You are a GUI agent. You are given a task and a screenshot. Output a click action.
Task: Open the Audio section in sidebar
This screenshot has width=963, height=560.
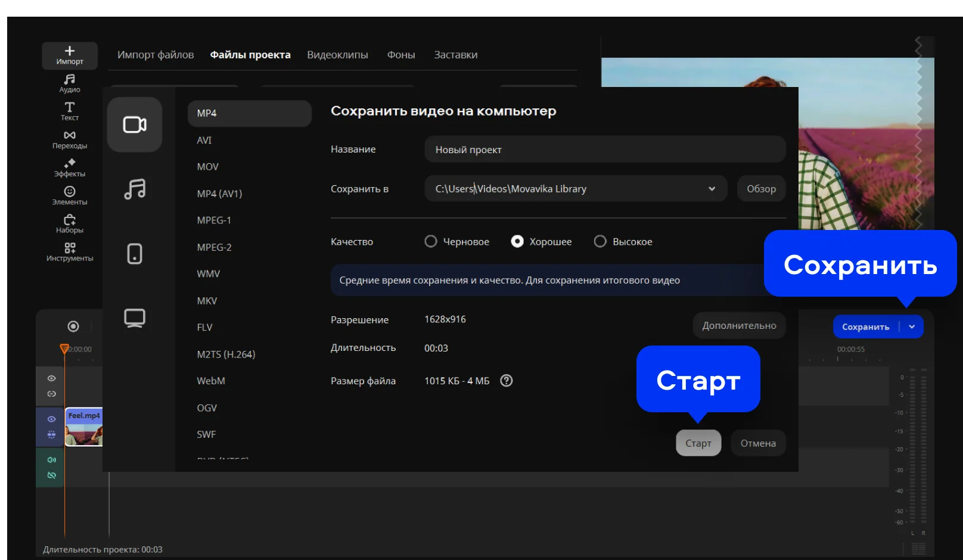pyautogui.click(x=70, y=83)
